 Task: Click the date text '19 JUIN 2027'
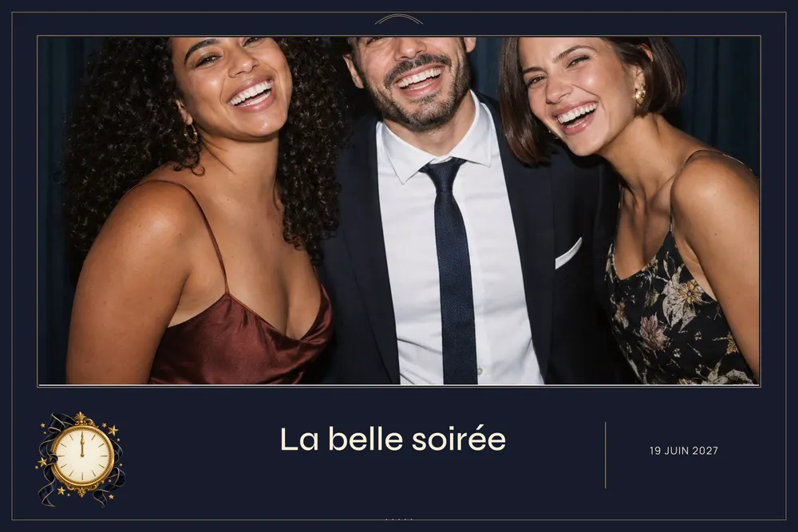(x=684, y=451)
